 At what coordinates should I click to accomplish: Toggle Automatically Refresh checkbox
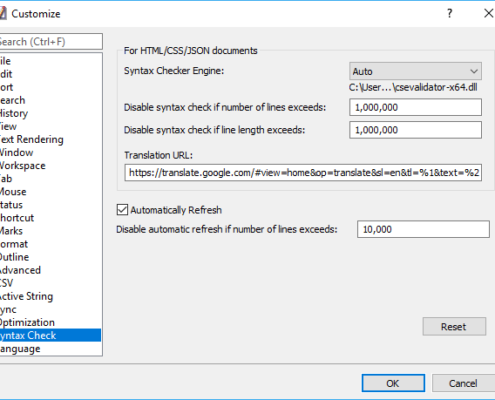point(122,210)
